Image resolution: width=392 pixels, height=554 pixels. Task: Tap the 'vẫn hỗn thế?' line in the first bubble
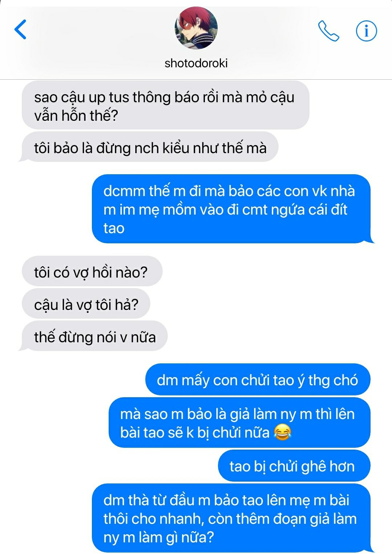(76, 116)
